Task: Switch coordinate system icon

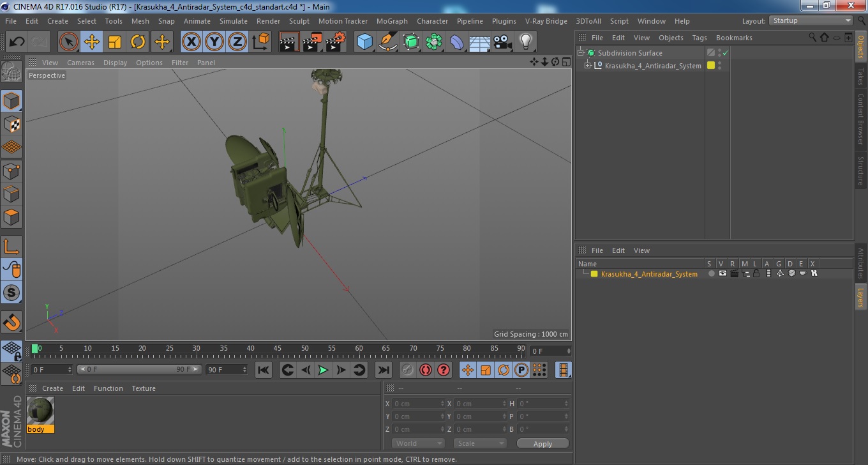Action: coord(260,42)
